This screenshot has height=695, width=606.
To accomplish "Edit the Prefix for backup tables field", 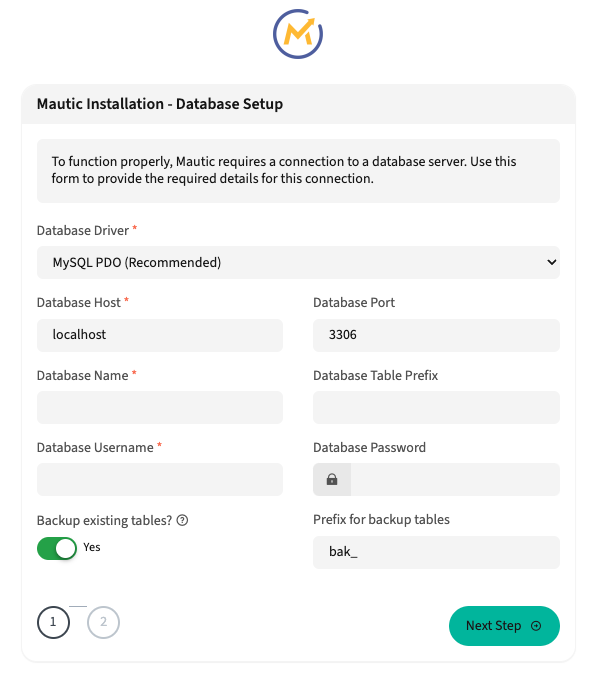I will tap(436, 552).
